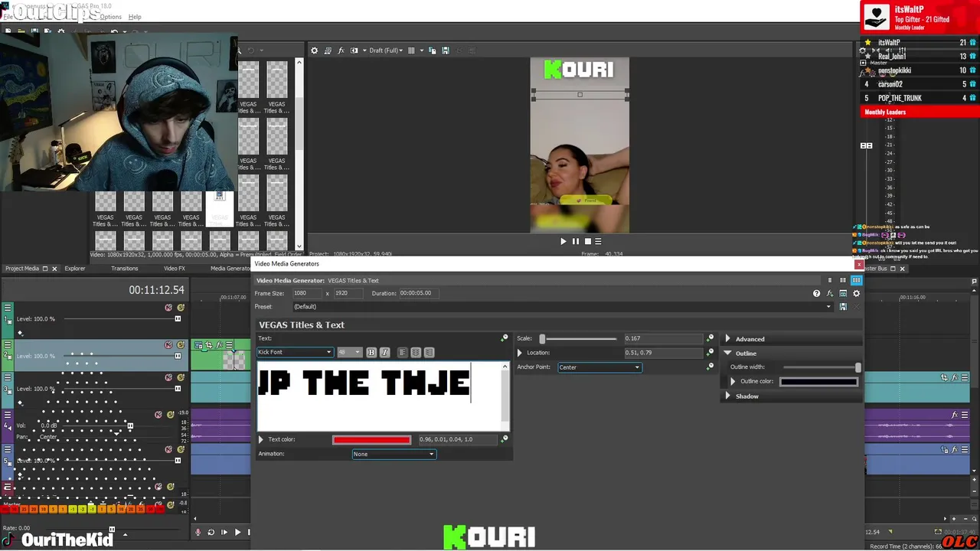This screenshot has height=551, width=980.
Task: Click the timeline record microphone icon
Action: click(x=198, y=532)
